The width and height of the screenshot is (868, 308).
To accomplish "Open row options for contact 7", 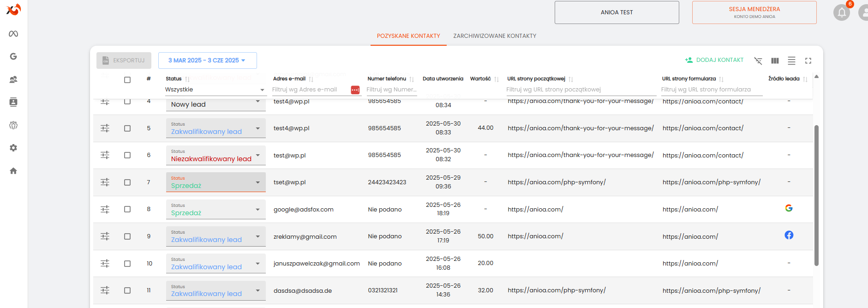I will 105,182.
